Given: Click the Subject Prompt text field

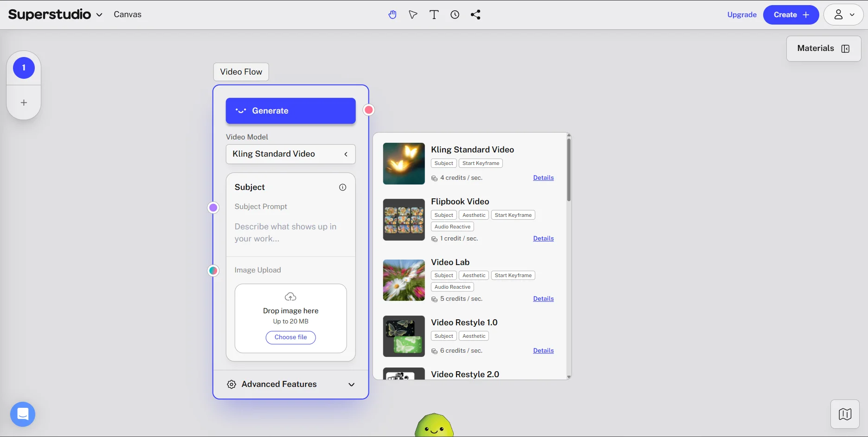Looking at the screenshot, I should tap(290, 233).
